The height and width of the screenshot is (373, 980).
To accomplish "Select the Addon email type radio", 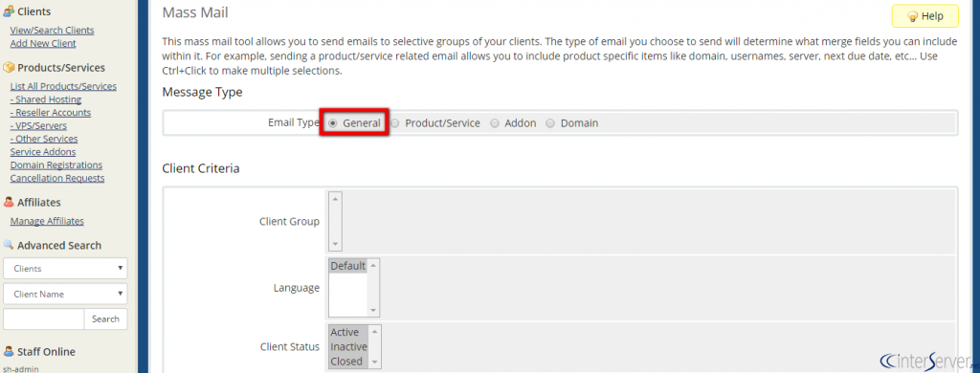I will (x=495, y=123).
